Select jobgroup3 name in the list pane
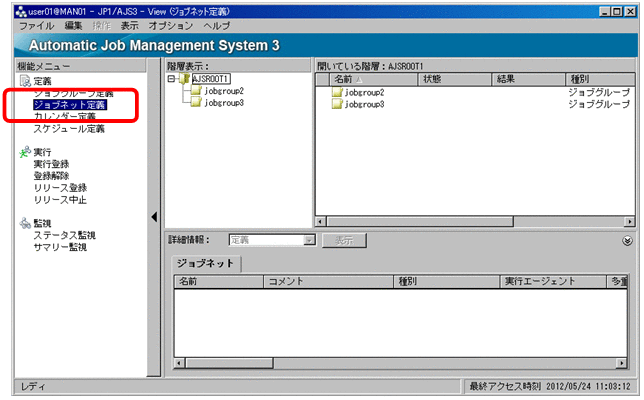 coord(365,104)
